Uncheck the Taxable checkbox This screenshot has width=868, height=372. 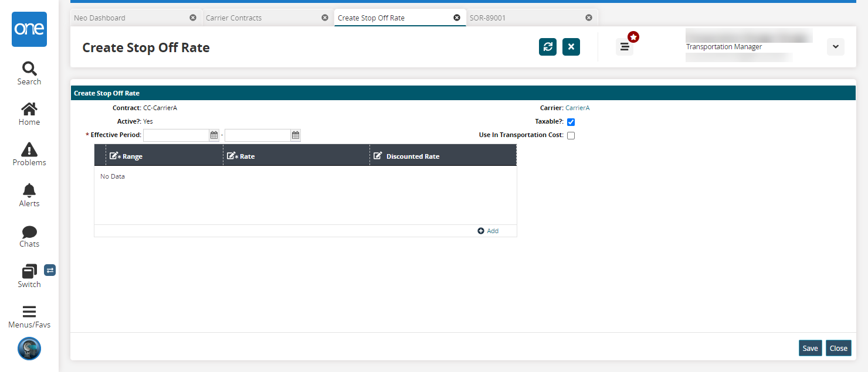(x=571, y=122)
